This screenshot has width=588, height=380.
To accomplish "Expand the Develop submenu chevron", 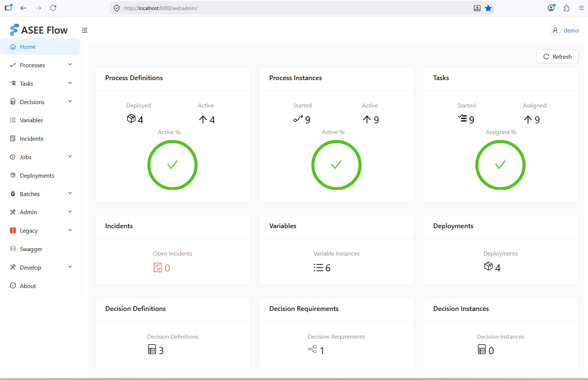I will [x=70, y=267].
